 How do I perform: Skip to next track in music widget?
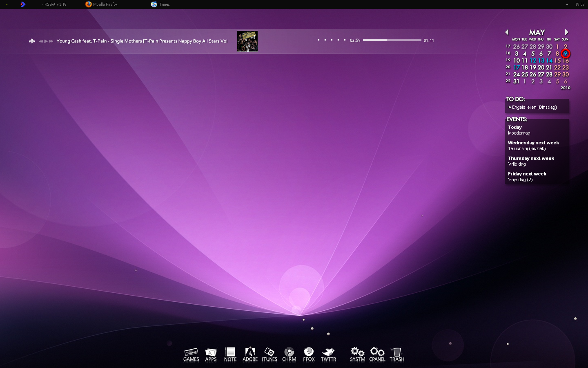[51, 41]
